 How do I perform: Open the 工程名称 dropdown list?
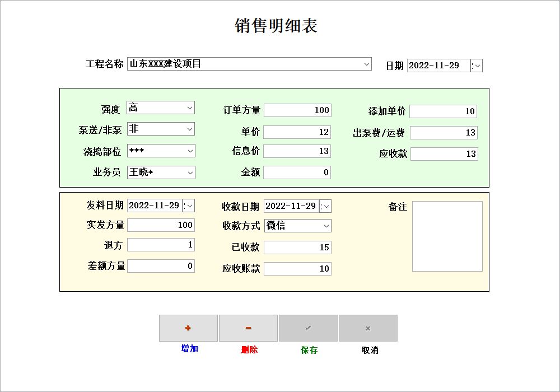[x=366, y=64]
